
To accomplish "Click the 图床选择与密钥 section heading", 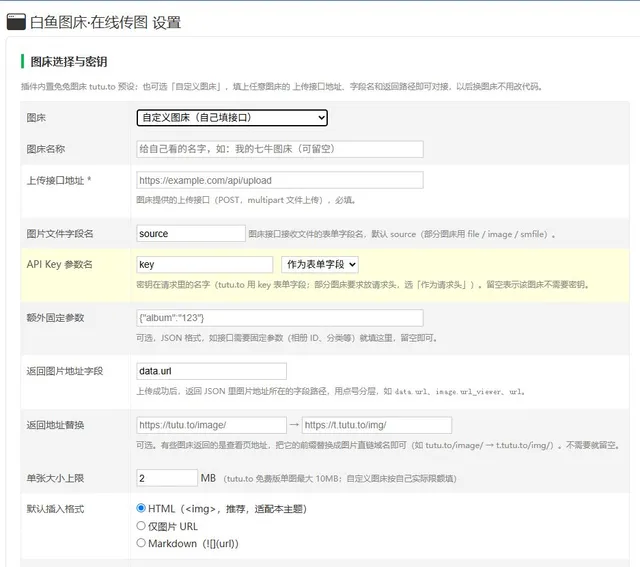I will pyautogui.click(x=69, y=62).
